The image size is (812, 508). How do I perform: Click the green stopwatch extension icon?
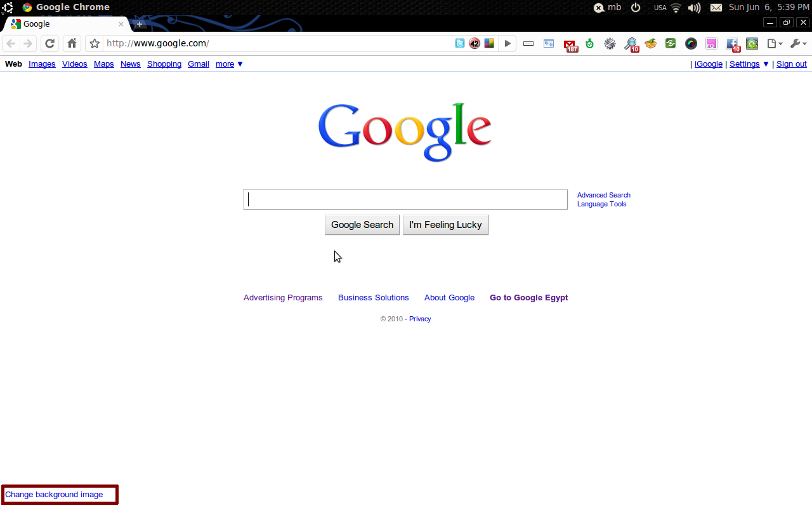pyautogui.click(x=590, y=44)
